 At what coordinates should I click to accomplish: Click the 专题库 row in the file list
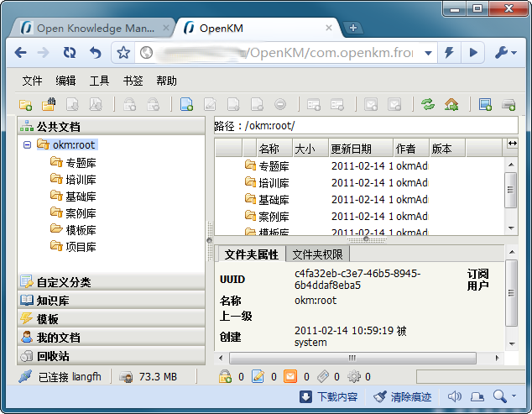pos(359,166)
